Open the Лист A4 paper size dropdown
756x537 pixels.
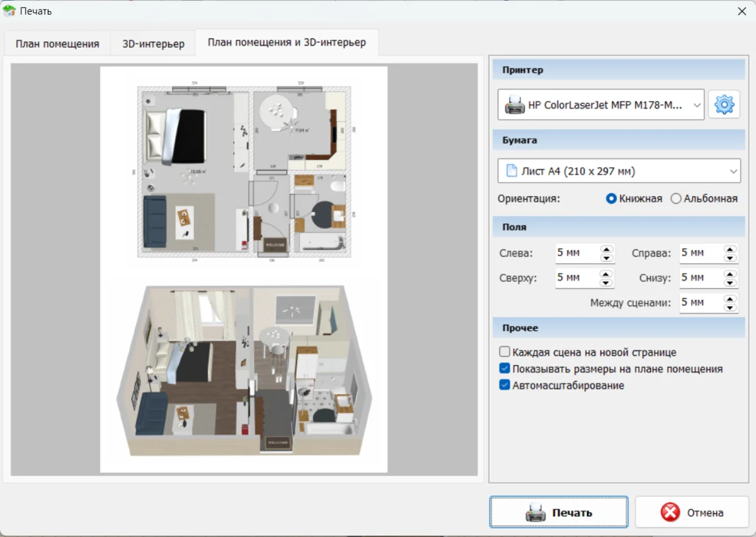(619, 171)
